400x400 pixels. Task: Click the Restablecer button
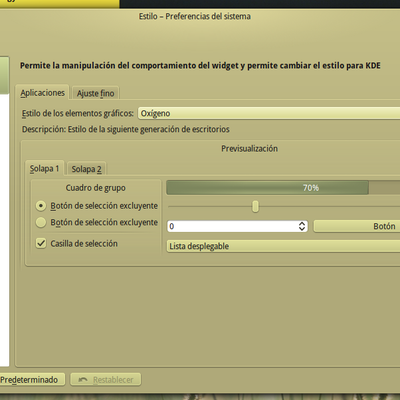(x=106, y=380)
